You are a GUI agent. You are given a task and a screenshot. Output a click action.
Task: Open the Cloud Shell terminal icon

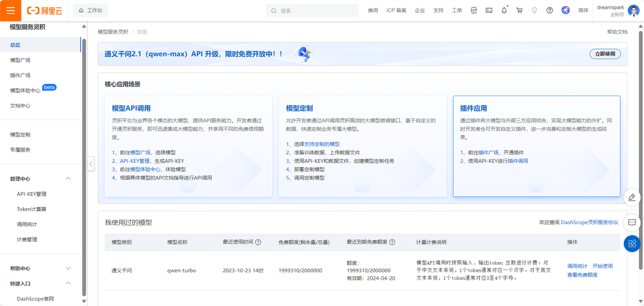coord(489,10)
